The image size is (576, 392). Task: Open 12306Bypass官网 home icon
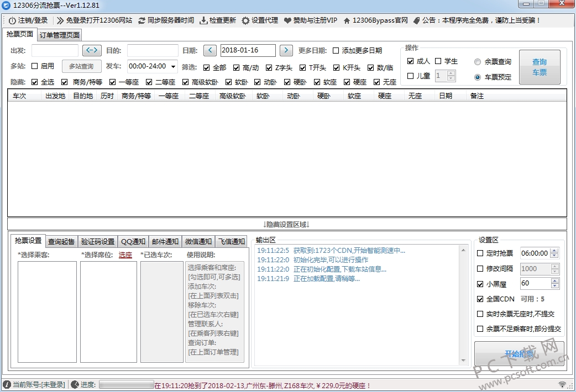[x=347, y=20]
